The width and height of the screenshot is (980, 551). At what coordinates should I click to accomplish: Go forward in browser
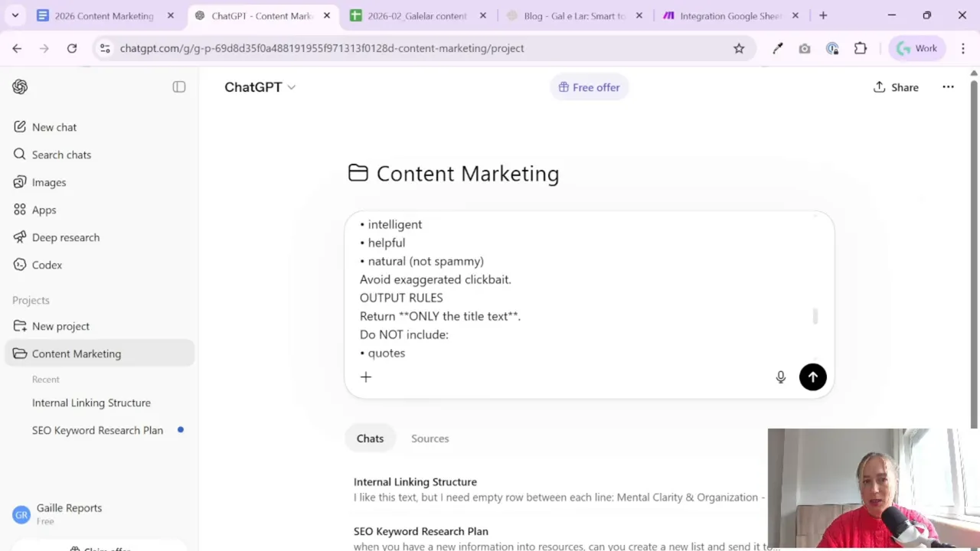pyautogui.click(x=44, y=48)
